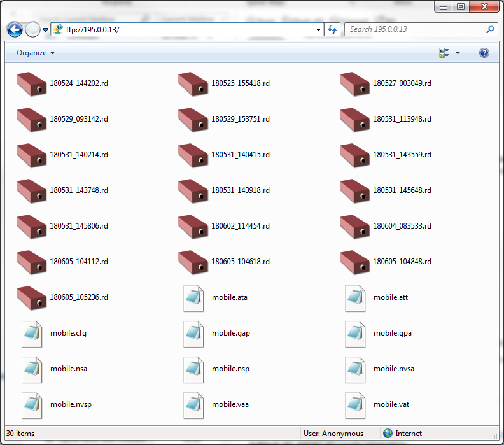Select file icon for 180531_145648.rd

(354, 191)
